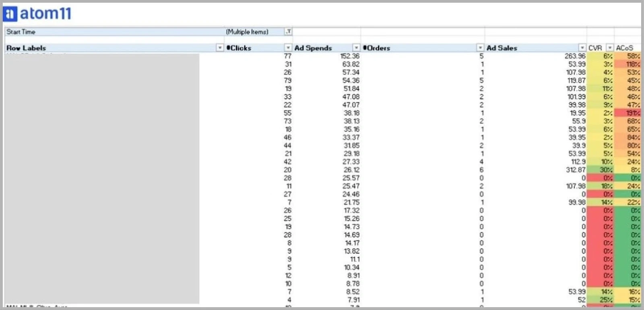
Task: Select the Clicks cell 55
Action: (287, 113)
